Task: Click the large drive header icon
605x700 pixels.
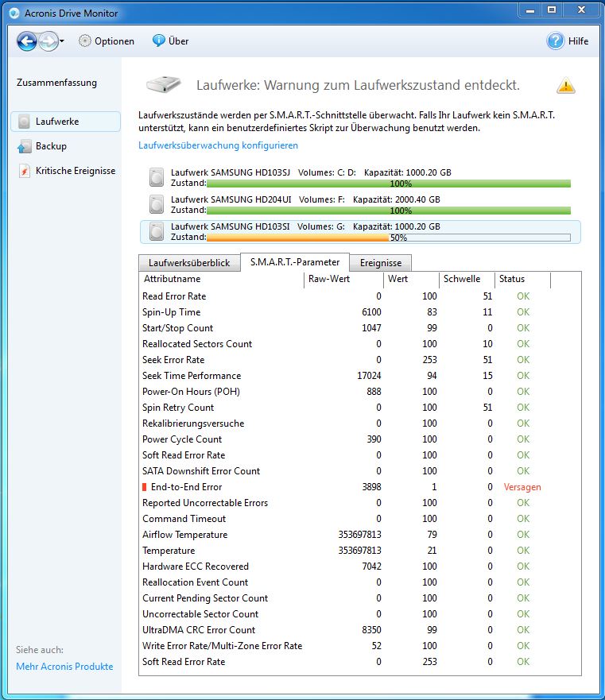Action: click(164, 84)
